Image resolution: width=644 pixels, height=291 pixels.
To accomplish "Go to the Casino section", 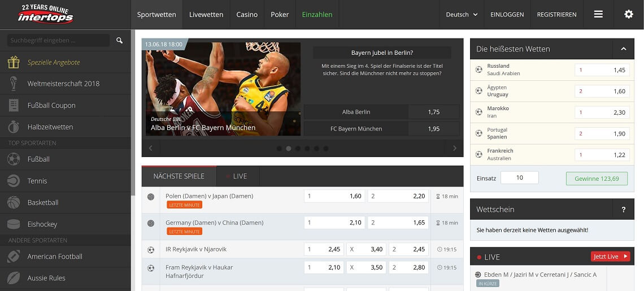I will (x=247, y=14).
